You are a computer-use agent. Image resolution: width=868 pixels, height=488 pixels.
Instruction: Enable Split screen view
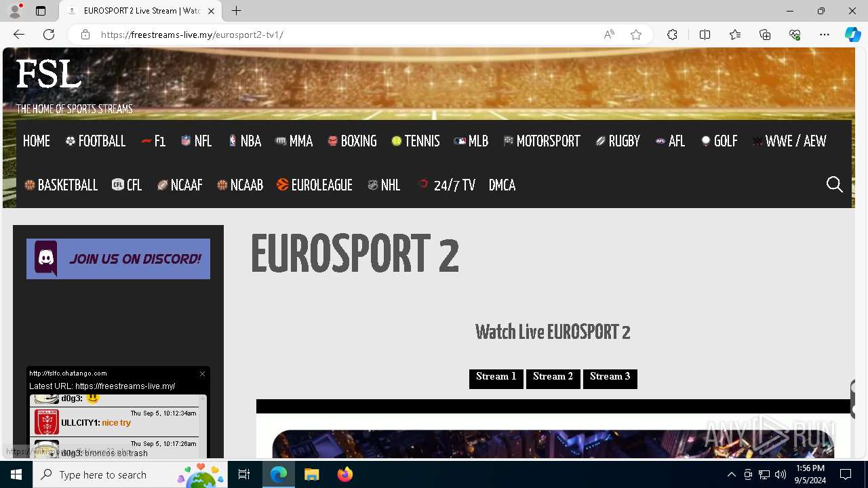pyautogui.click(x=705, y=35)
